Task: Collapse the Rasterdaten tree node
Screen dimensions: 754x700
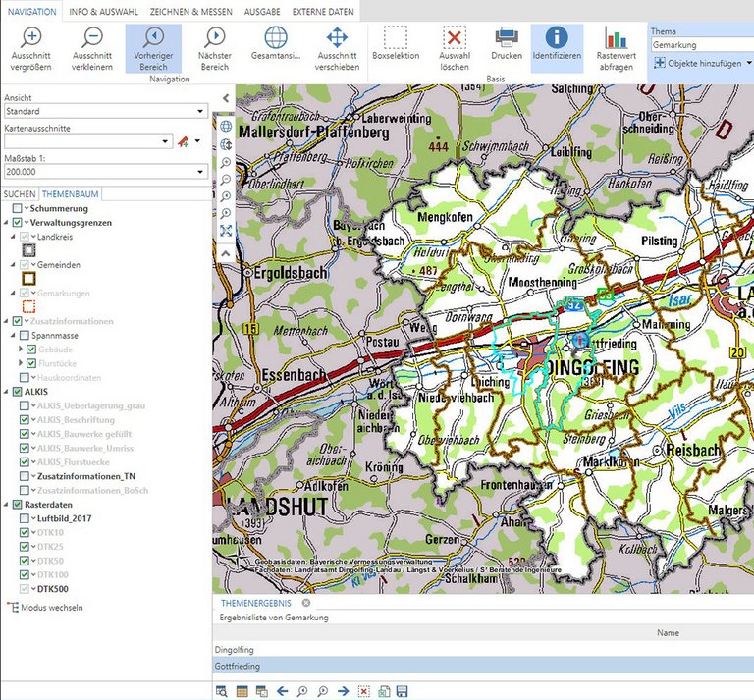Action: [x=6, y=505]
